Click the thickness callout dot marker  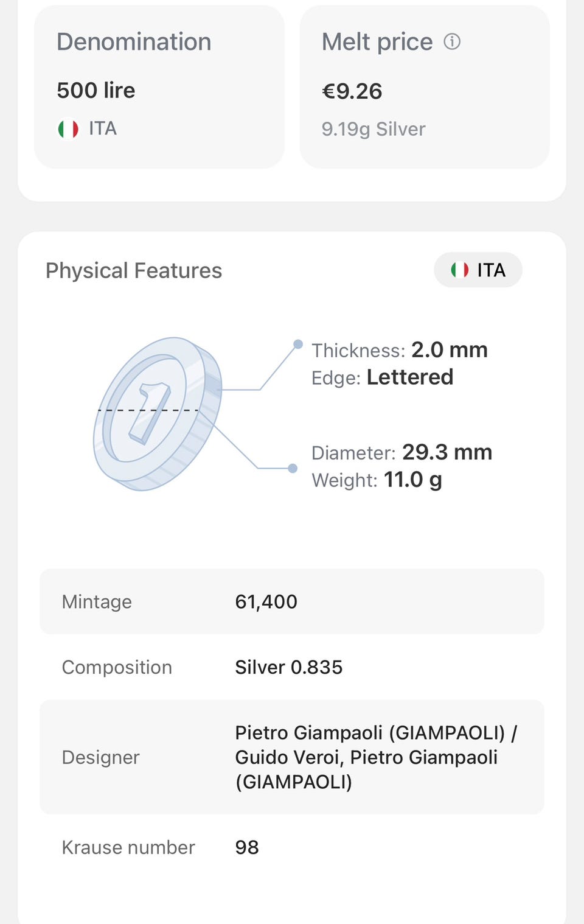[x=298, y=345]
